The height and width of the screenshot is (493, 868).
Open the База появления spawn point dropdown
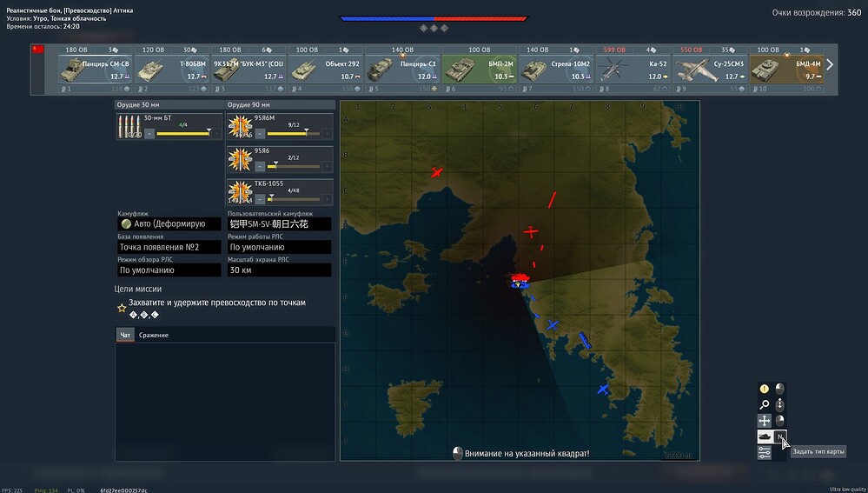coord(169,247)
